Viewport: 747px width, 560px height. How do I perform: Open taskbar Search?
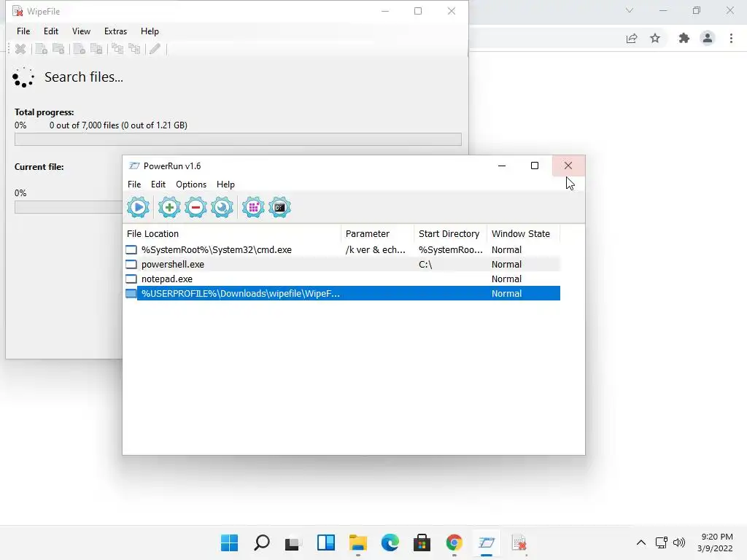[262, 542]
